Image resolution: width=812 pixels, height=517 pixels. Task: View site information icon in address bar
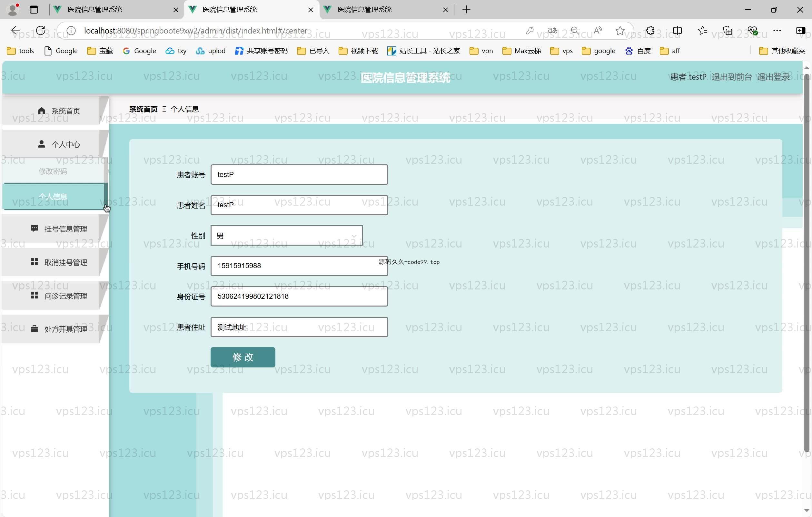tap(71, 31)
